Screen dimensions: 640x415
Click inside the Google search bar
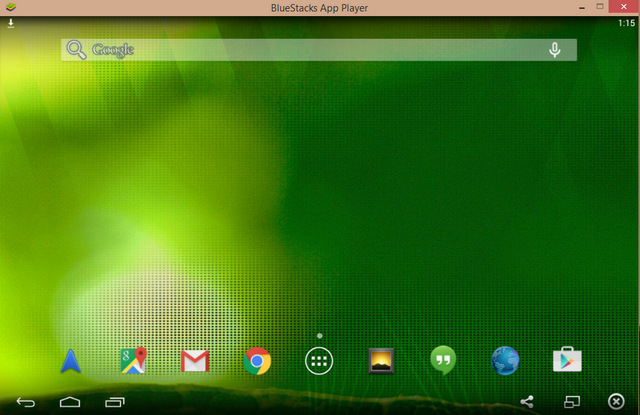click(x=319, y=50)
